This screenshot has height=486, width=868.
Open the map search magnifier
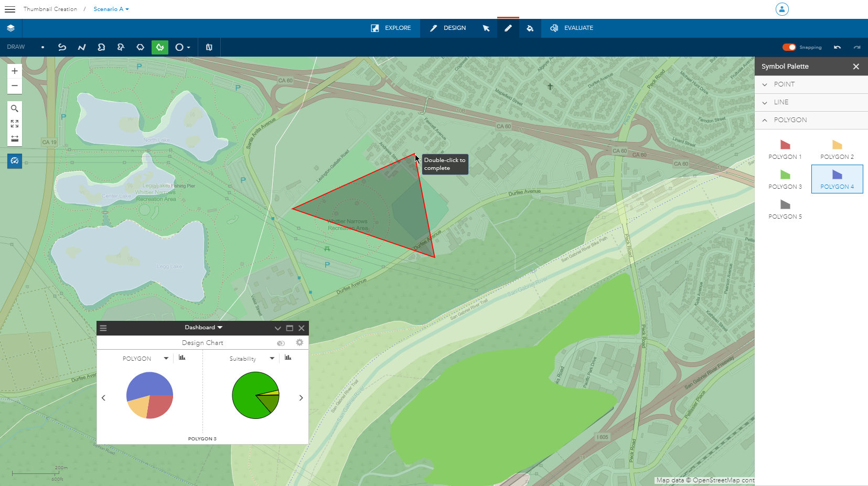(15, 109)
